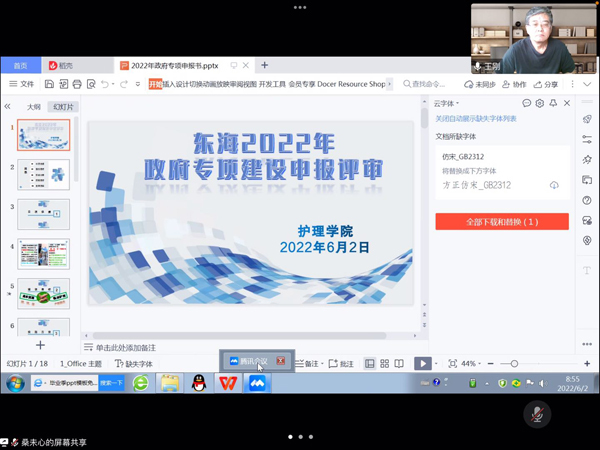The image size is (600, 450).
Task: Switch to the 大纲 outline tab
Action: [33, 106]
